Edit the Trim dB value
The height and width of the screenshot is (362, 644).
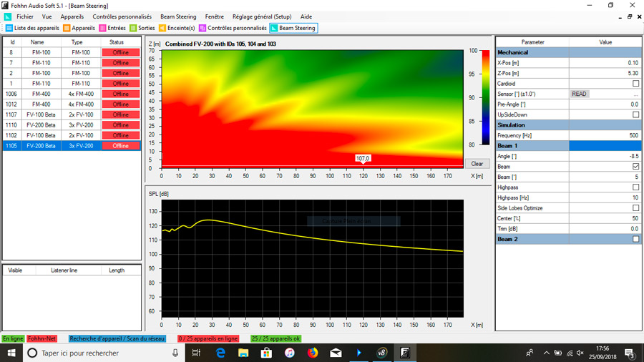tap(605, 229)
